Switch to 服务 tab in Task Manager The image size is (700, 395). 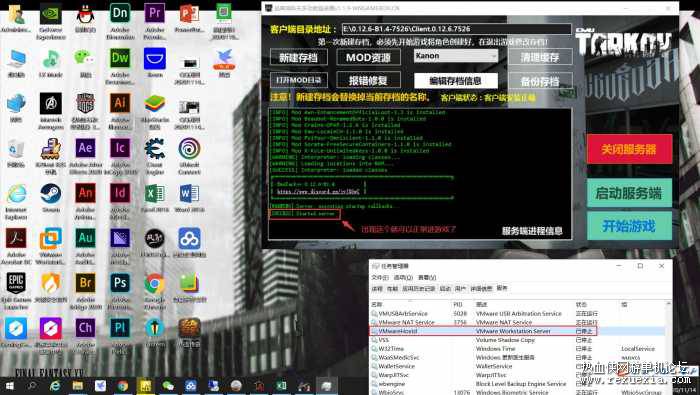pyautogui.click(x=502, y=288)
